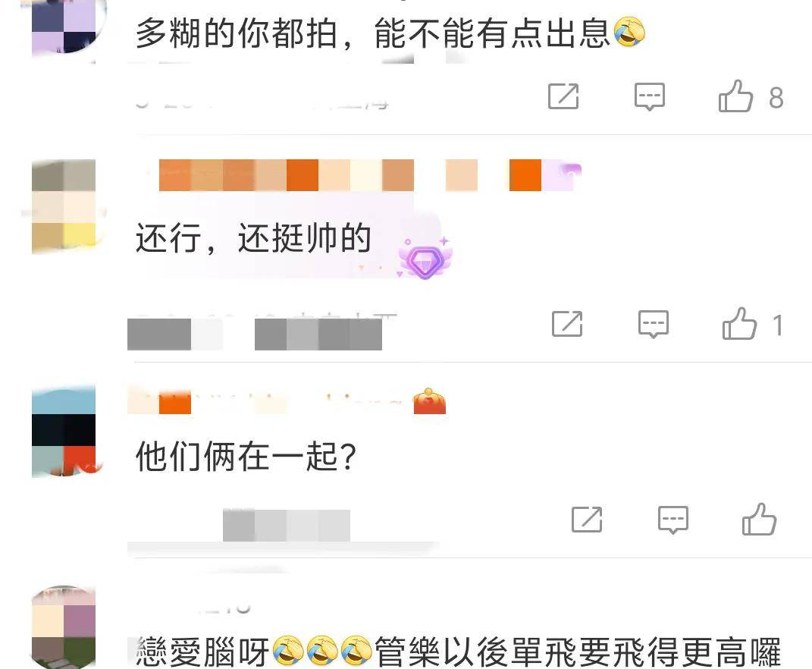This screenshot has width=812, height=669.
Task: Open avatar of 他们俩在一起 commenter
Action: (64, 431)
